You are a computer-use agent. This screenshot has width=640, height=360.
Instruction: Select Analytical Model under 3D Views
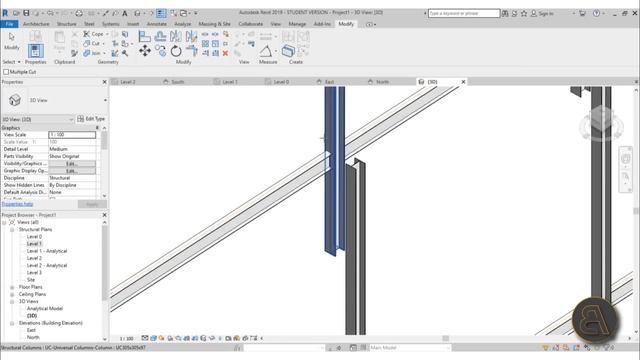click(45, 309)
